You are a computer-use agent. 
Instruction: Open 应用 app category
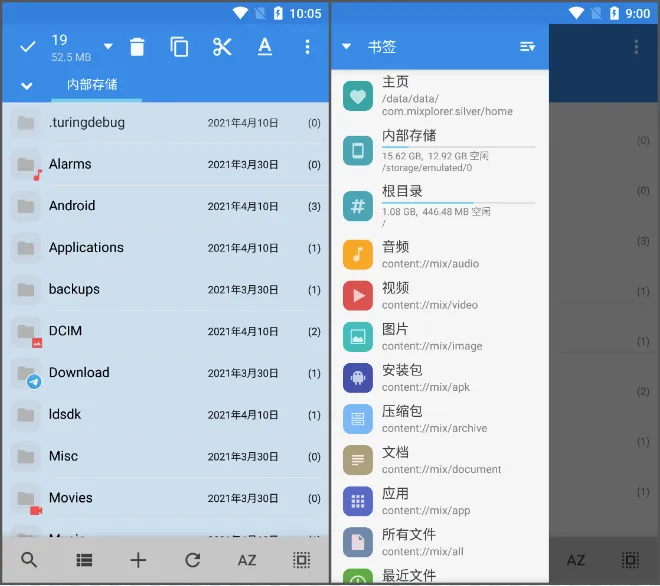pyautogui.click(x=440, y=501)
